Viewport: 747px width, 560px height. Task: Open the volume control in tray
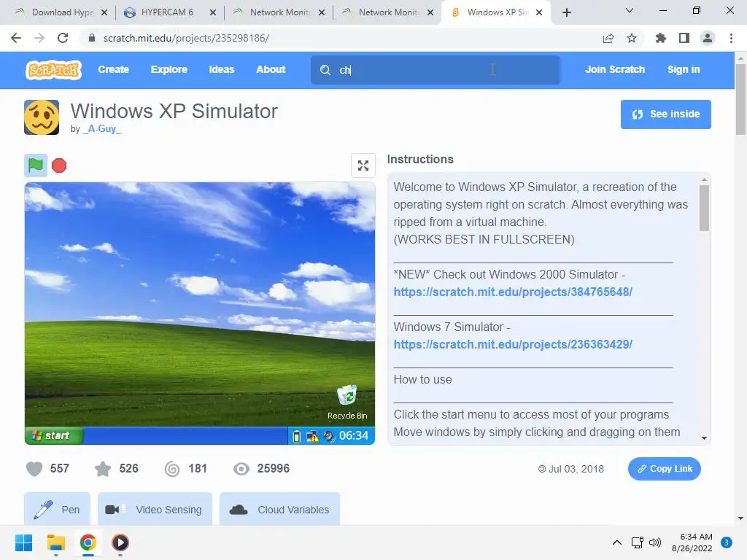point(655,542)
